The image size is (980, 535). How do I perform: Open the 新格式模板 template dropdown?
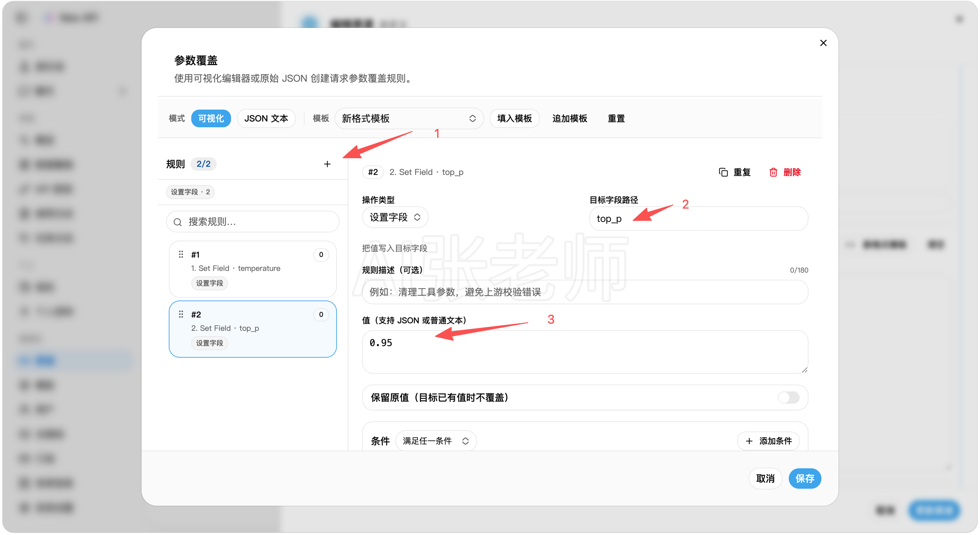(409, 118)
